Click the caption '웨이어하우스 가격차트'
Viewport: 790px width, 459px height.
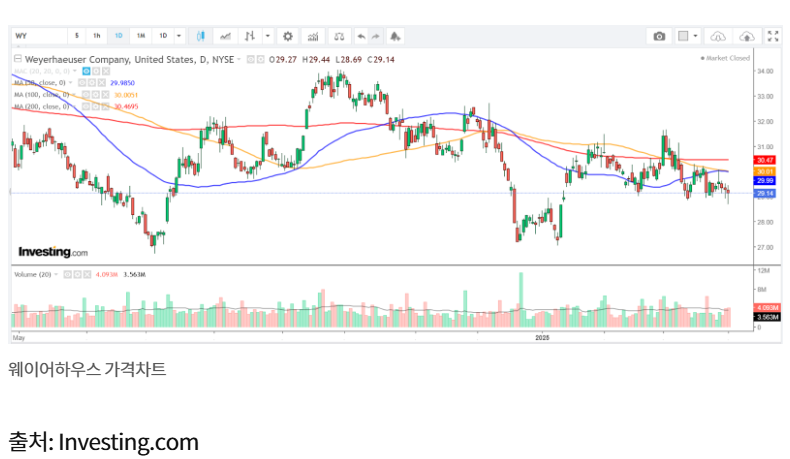pos(87,369)
